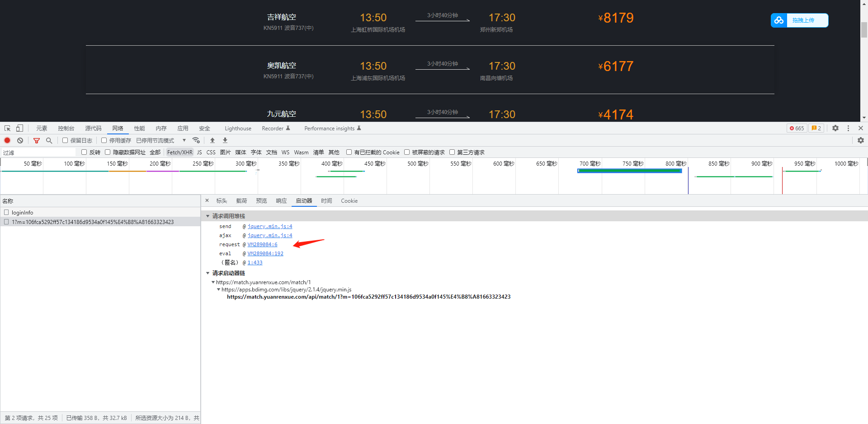Close the request details pane
The height and width of the screenshot is (424, 868).
pos(207,200)
